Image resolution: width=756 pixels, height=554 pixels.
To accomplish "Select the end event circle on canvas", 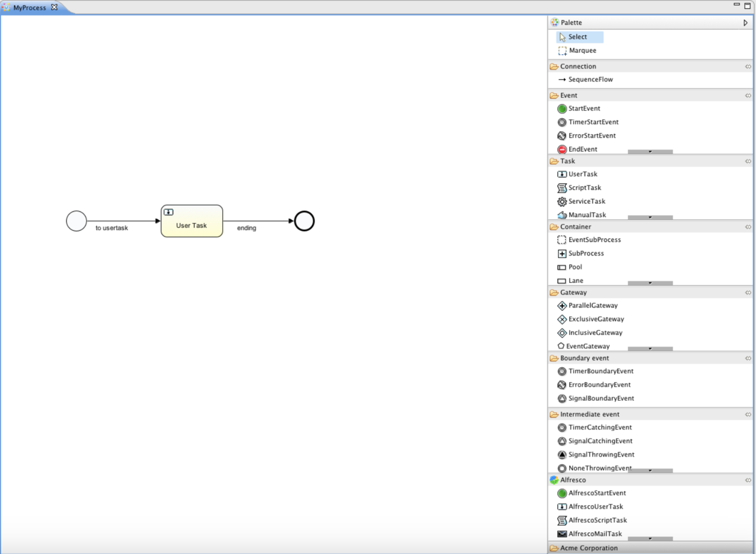I will (x=305, y=221).
